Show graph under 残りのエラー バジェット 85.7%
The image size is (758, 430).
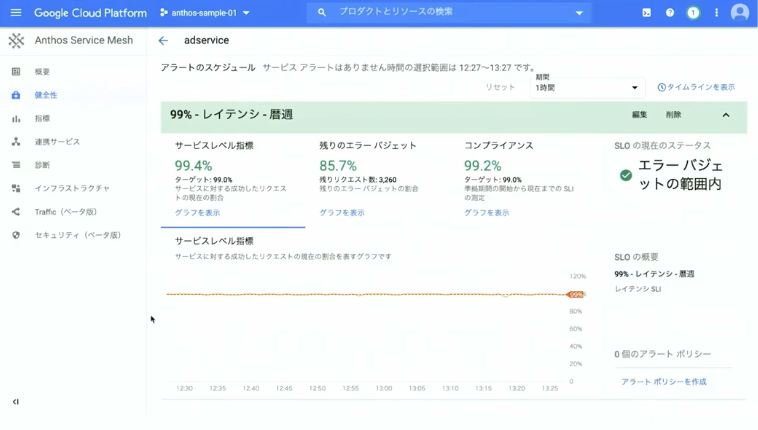point(342,212)
